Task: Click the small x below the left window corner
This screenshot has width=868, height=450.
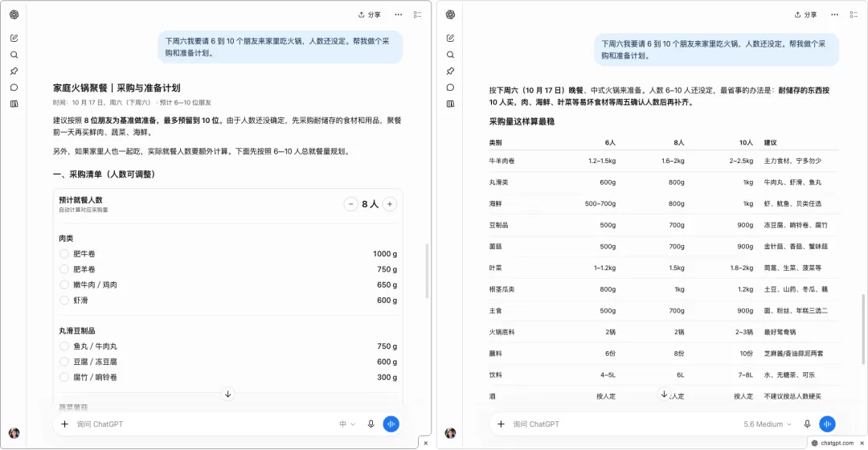Action: pyautogui.click(x=426, y=443)
